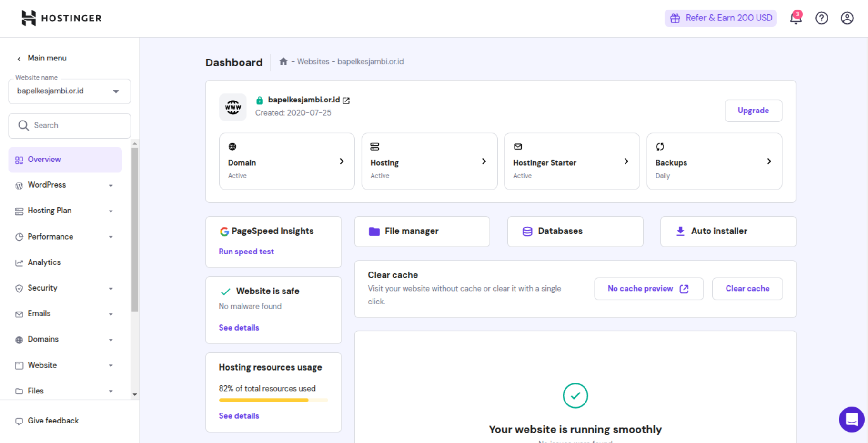The image size is (868, 443).
Task: Expand the Emails sidebar section
Action: click(x=111, y=314)
